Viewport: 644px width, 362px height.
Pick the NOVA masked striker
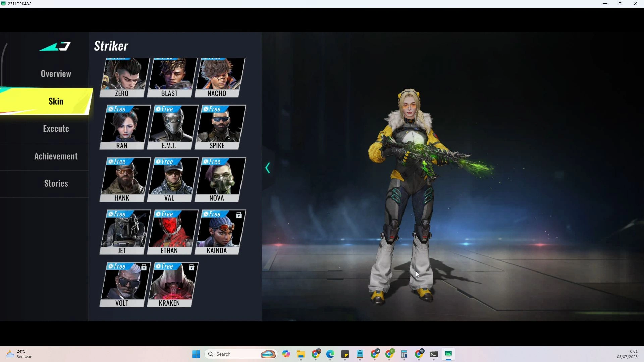click(218, 179)
